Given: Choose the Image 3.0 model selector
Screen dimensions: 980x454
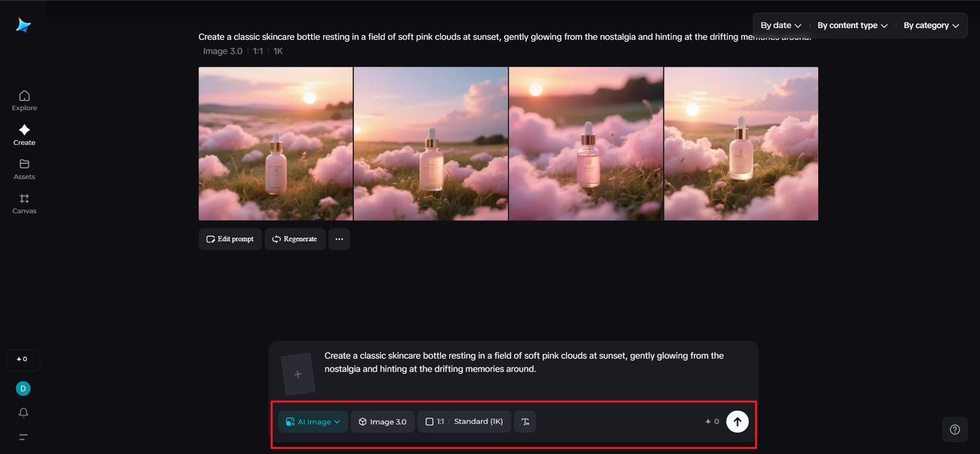Looking at the screenshot, I should [382, 422].
